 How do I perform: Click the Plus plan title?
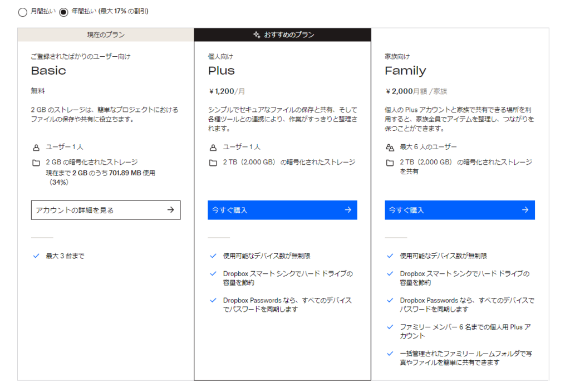tap(222, 71)
